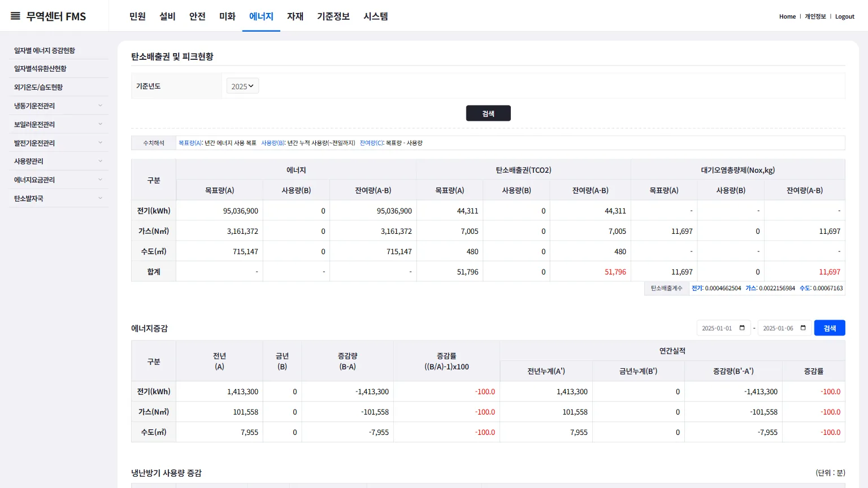Open the 시스템 top menu
868x488 pixels.
[x=376, y=16]
